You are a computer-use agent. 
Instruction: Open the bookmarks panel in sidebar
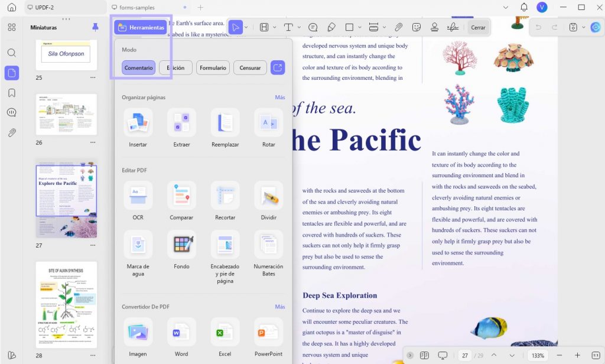coord(12,93)
